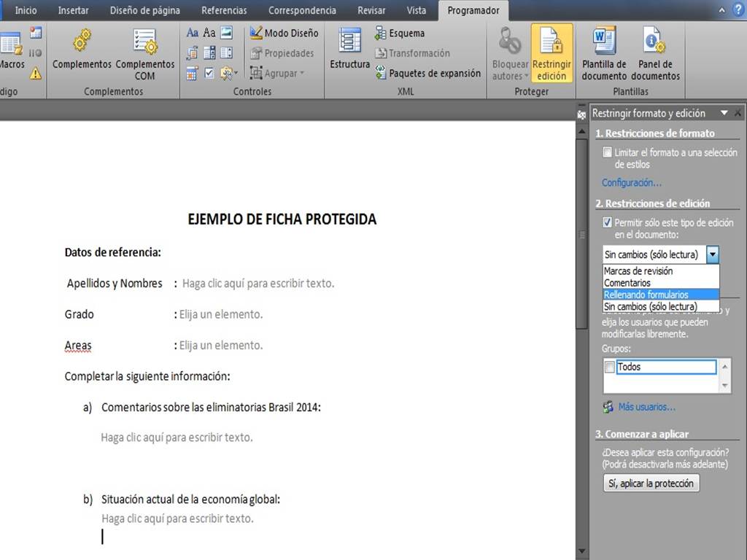Switch to the Revisar tab
Viewport: 747px width, 560px height.
click(371, 10)
